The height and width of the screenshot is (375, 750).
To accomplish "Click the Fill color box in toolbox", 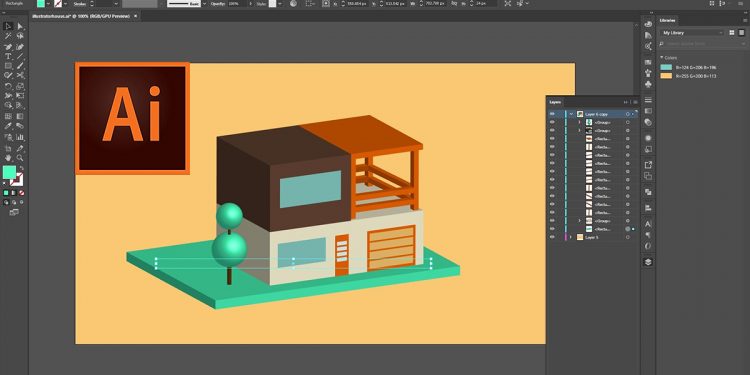I will click(x=9, y=172).
